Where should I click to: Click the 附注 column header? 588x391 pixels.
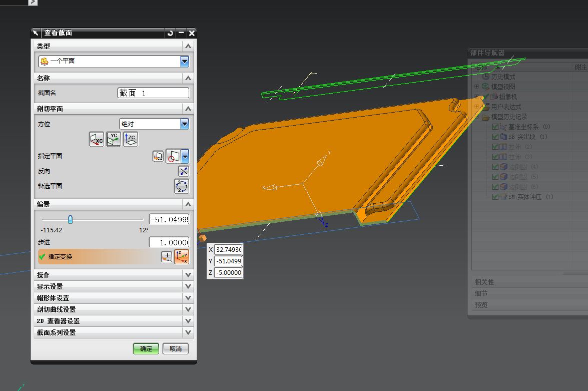point(580,67)
